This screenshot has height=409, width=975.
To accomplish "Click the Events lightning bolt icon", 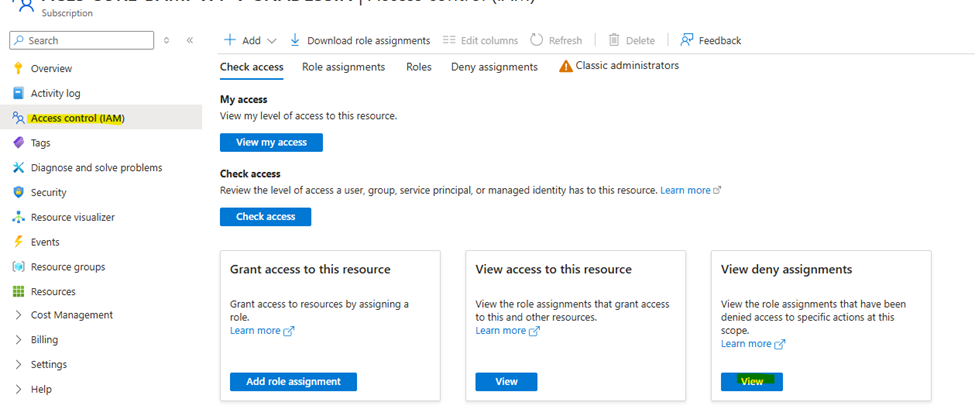I will [18, 242].
